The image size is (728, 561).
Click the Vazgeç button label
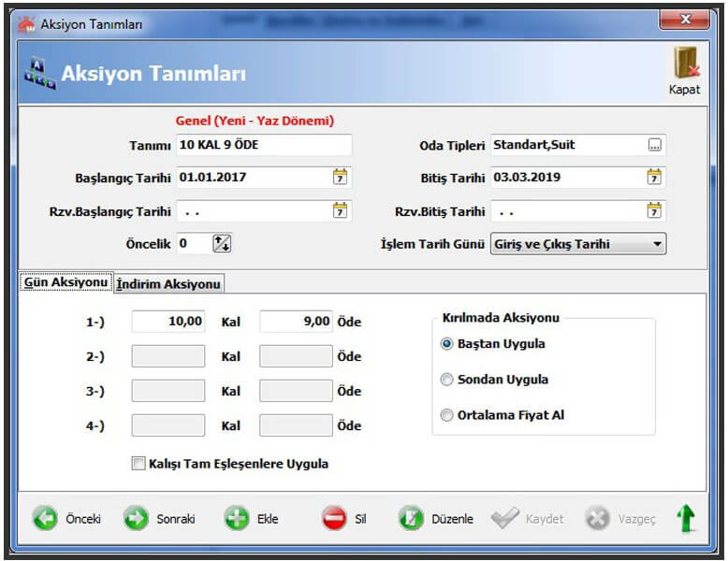[x=636, y=519]
